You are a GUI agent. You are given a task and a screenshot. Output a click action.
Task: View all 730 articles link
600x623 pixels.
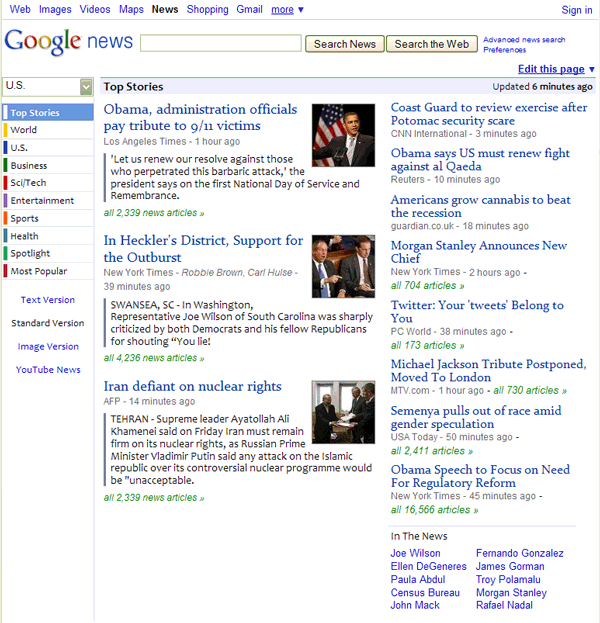coord(530,391)
